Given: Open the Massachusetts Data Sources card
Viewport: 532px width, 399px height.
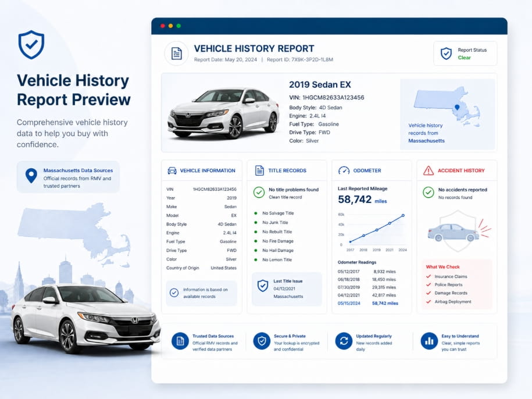Looking at the screenshot, I should coord(68,177).
